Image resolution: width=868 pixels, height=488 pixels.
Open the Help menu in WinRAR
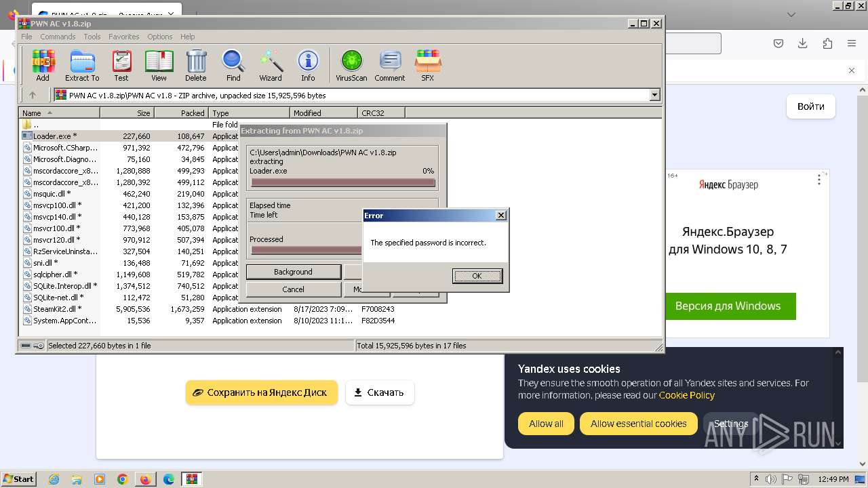coord(188,37)
